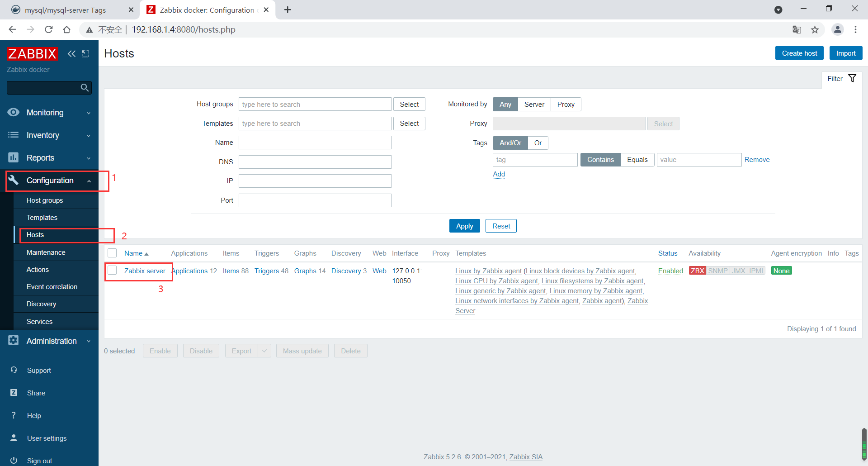Click the Support headset icon

click(14, 370)
